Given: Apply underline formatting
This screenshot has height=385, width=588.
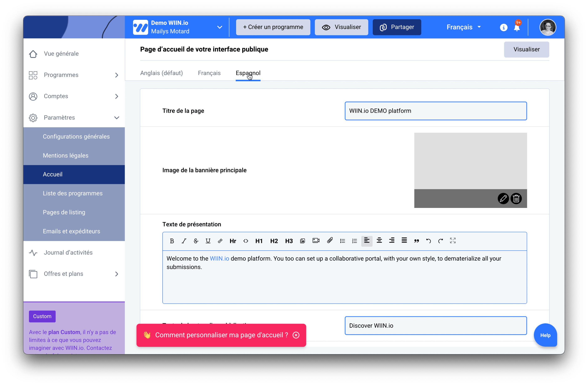Looking at the screenshot, I should (208, 241).
